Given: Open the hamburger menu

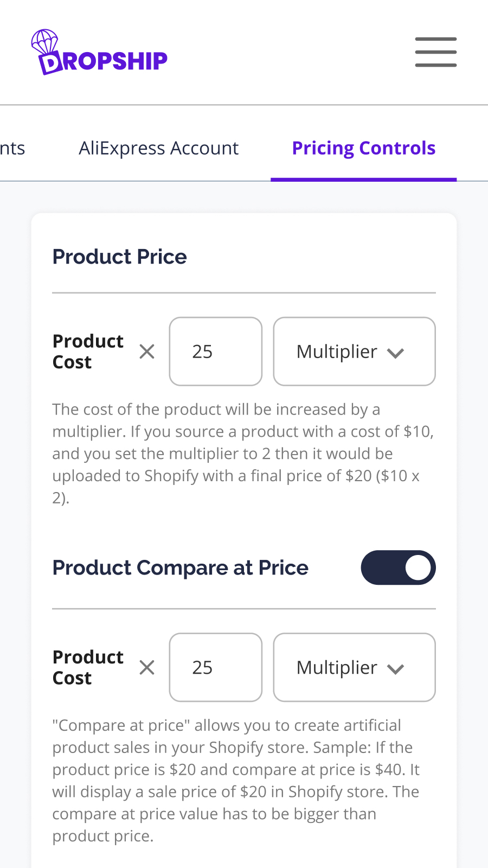Looking at the screenshot, I should point(436,52).
